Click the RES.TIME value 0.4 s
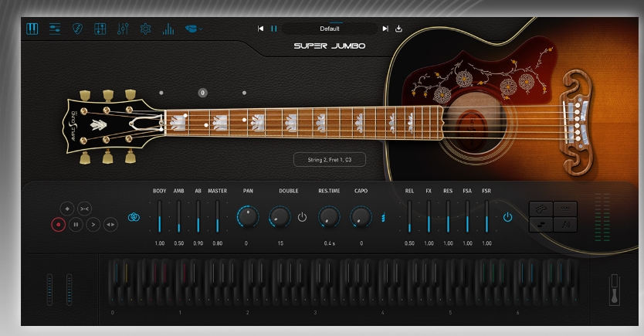 329,243
